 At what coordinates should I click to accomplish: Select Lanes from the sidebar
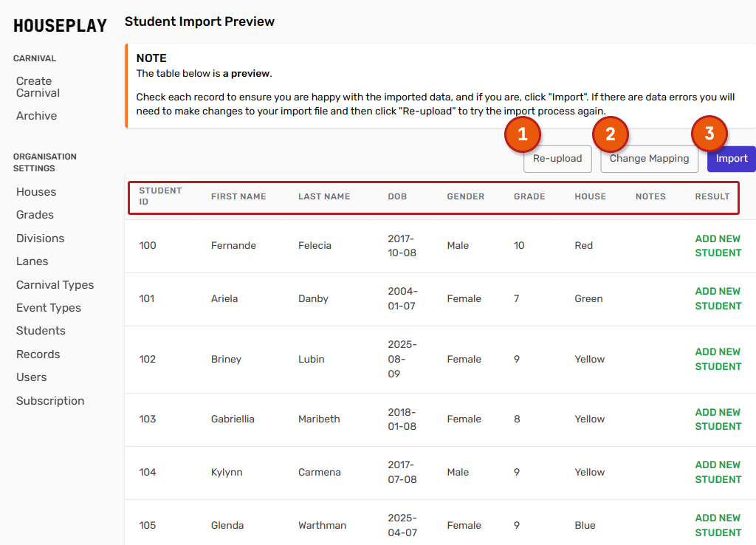[32, 261]
